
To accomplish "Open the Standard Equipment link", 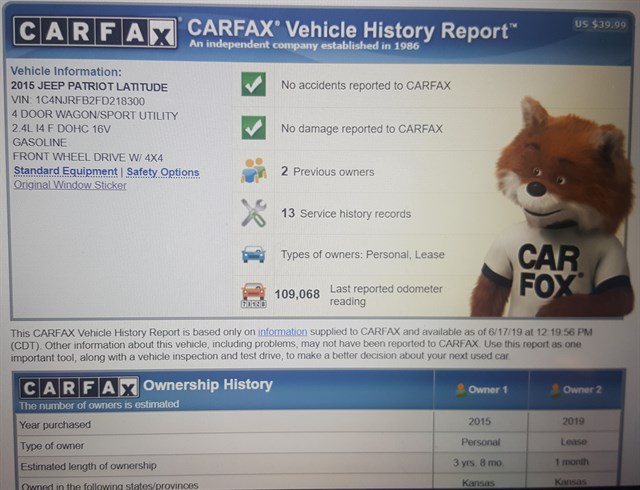I will [65, 172].
